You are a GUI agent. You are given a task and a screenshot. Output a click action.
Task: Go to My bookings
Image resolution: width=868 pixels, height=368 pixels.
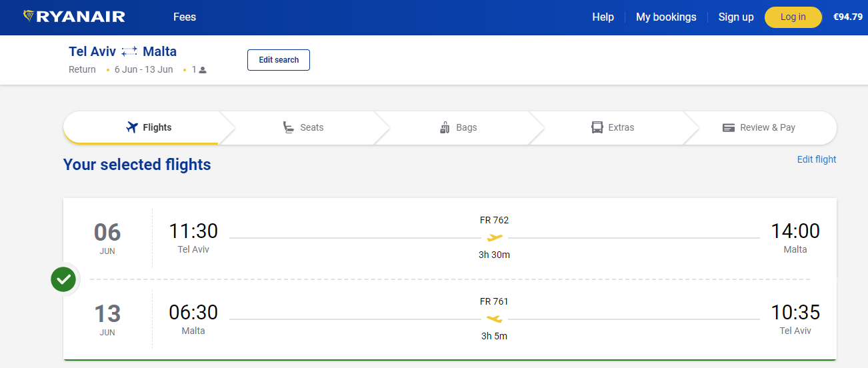[x=666, y=17]
